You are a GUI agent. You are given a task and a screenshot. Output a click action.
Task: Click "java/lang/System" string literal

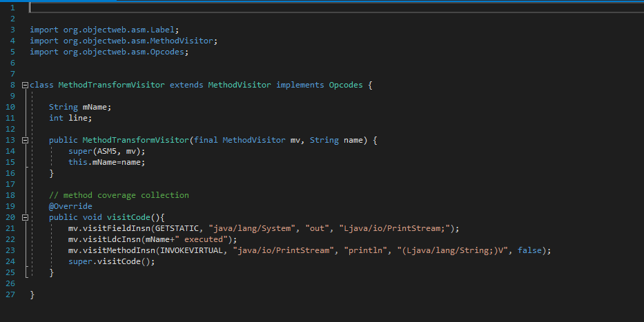(252, 228)
